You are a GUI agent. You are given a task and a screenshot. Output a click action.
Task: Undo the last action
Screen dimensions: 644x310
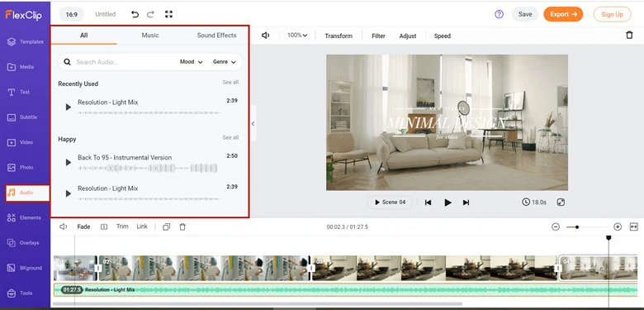(x=135, y=14)
